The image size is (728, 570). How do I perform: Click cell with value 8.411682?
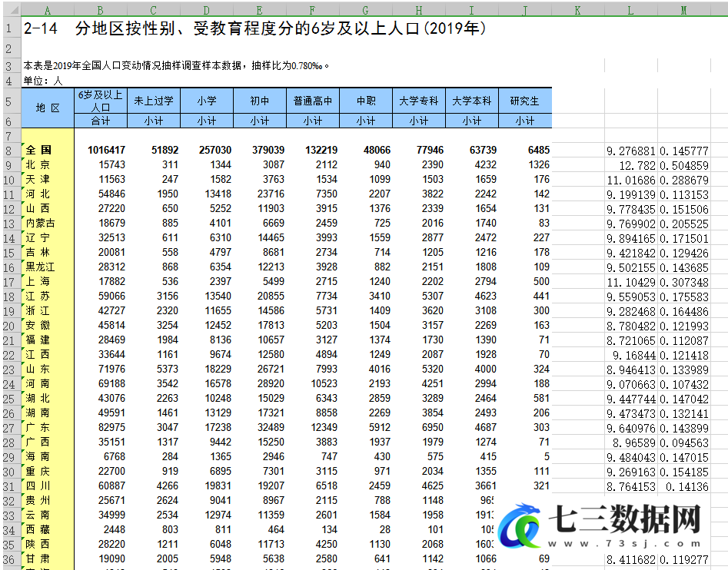(x=630, y=560)
